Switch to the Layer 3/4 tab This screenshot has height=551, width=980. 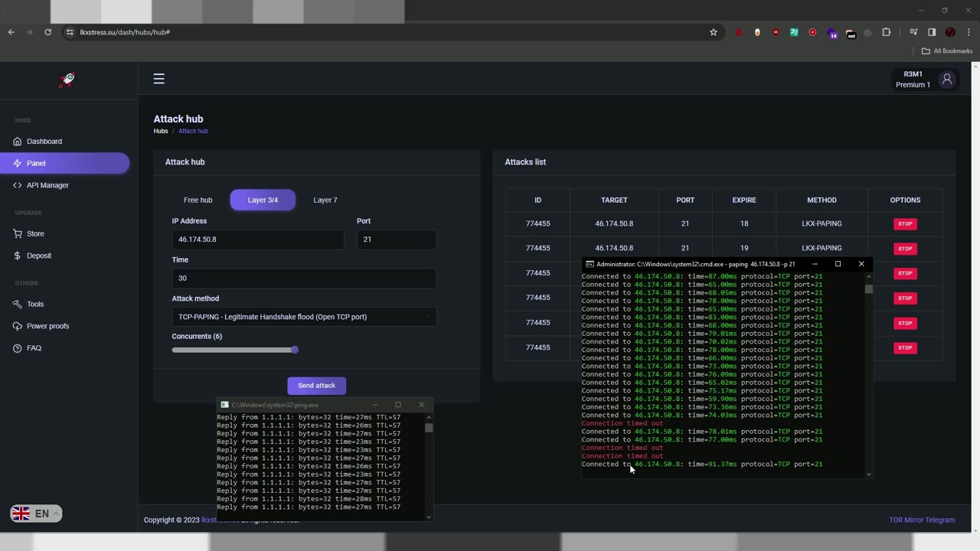pyautogui.click(x=263, y=200)
